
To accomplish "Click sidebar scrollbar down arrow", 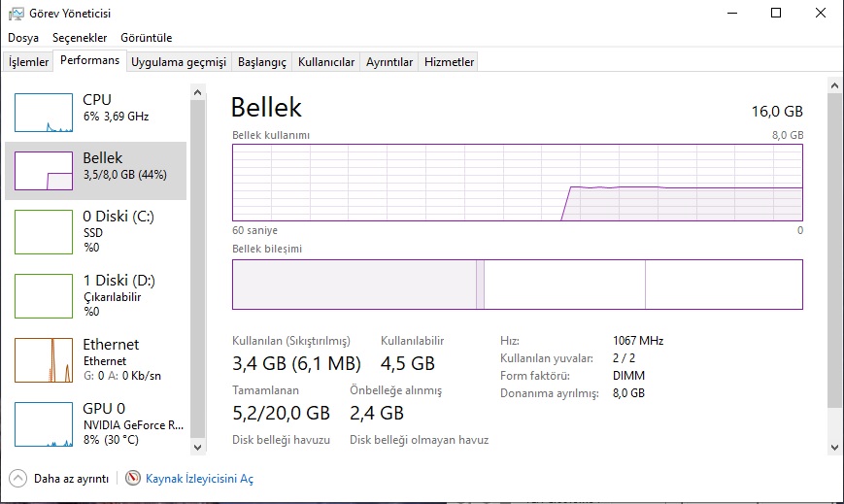I will (197, 447).
